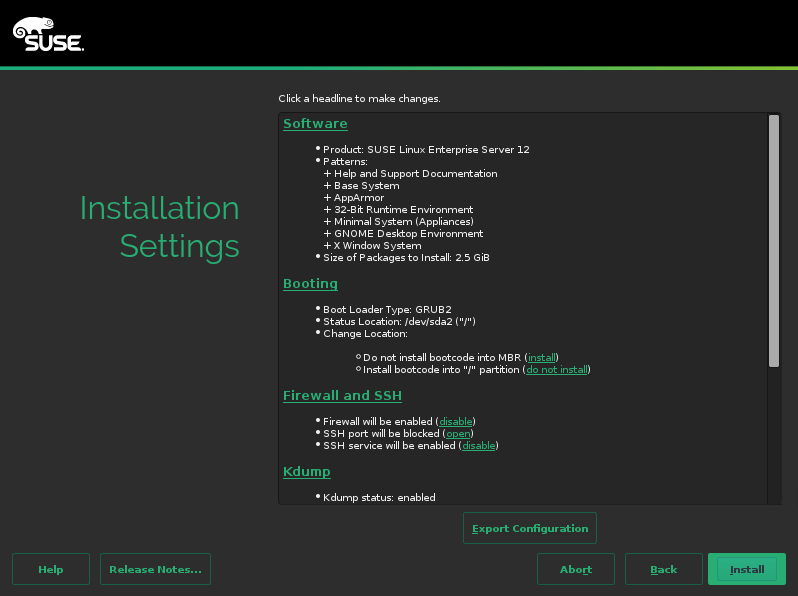Click 'Size of Packages to Install: 2.5 GiB'
Image resolution: width=798 pixels, height=596 pixels.
tap(406, 258)
